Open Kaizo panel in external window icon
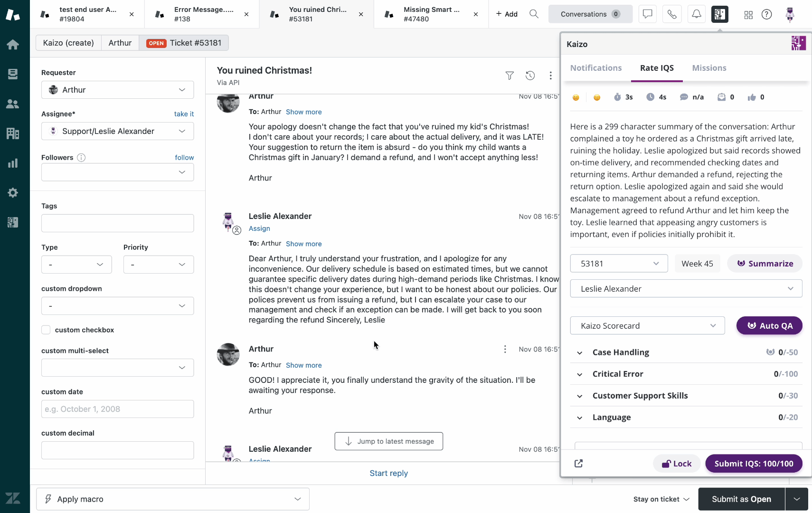Screen dimensions: 812x513 (x=578, y=464)
